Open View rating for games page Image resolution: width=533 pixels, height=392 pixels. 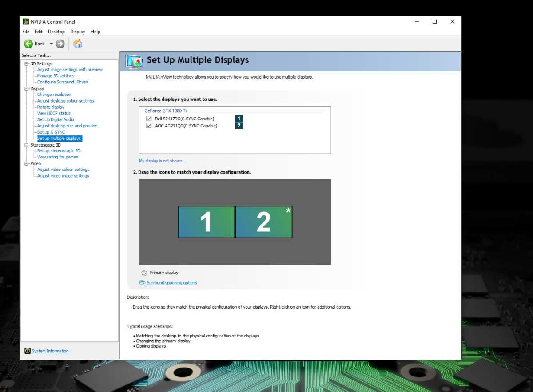coord(58,157)
